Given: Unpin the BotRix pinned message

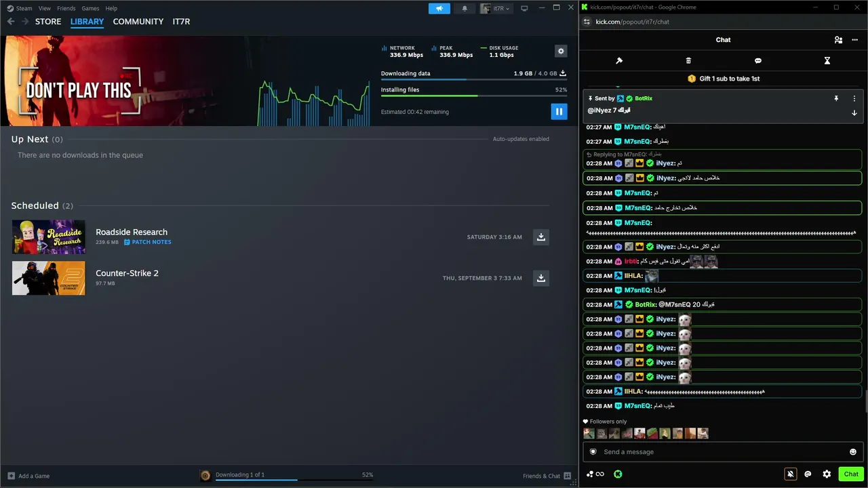Looking at the screenshot, I should [836, 98].
